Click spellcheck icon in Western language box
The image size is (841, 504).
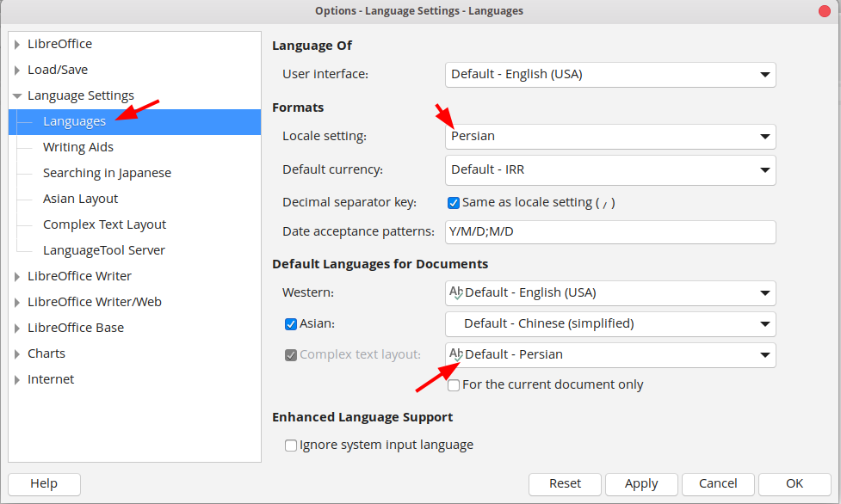click(x=456, y=292)
